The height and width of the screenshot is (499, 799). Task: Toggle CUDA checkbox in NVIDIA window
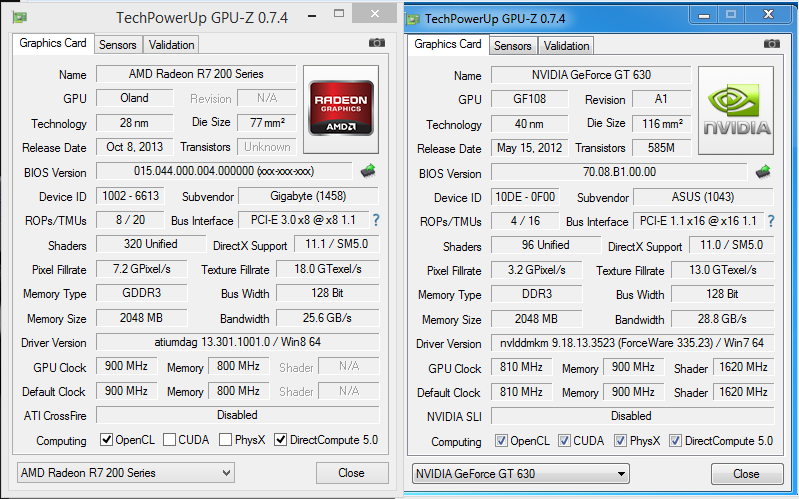pos(564,440)
